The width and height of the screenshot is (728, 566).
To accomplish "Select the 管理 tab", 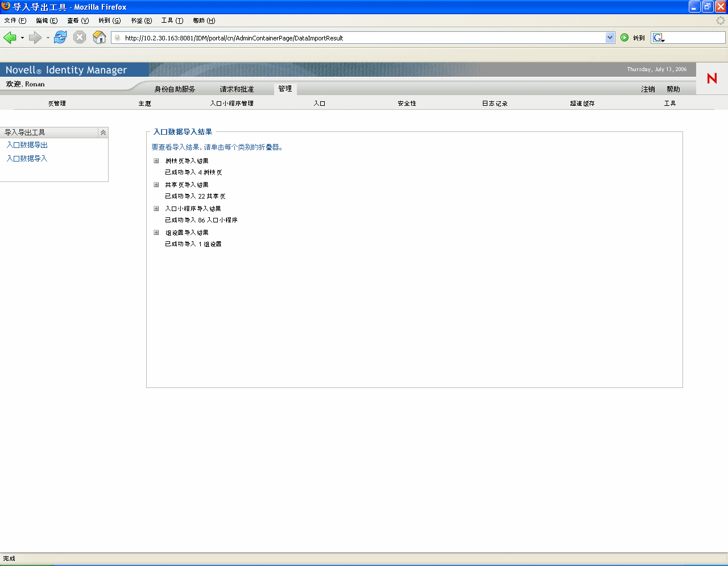I will (x=285, y=89).
